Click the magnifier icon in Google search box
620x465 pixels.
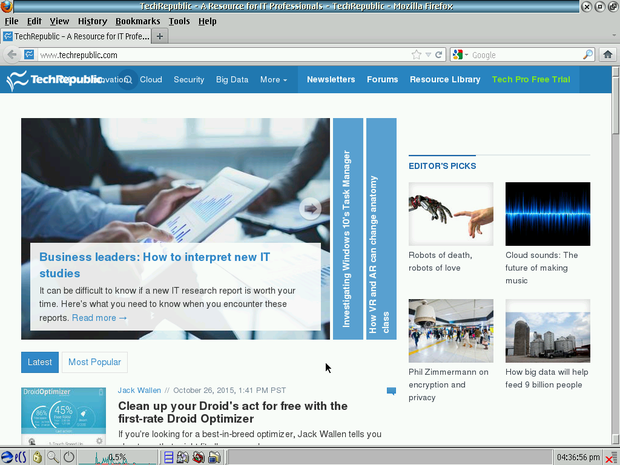point(588,55)
